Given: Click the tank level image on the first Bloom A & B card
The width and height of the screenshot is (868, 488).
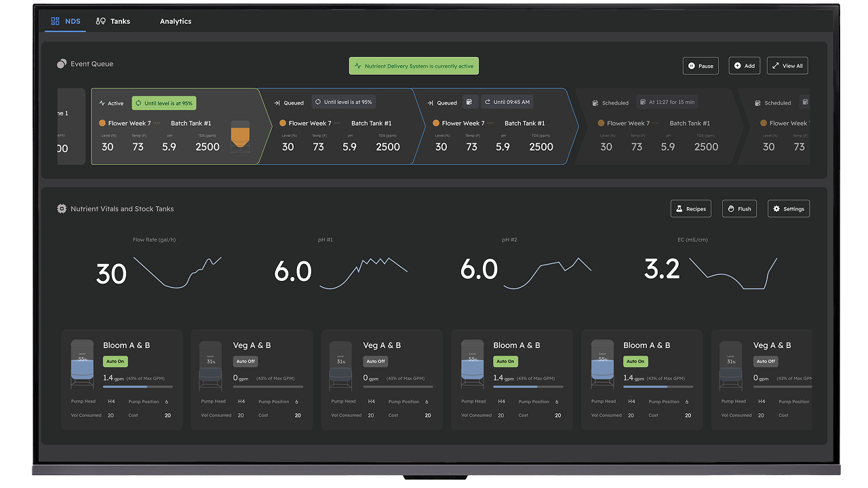Looking at the screenshot, I should pyautogui.click(x=82, y=365).
